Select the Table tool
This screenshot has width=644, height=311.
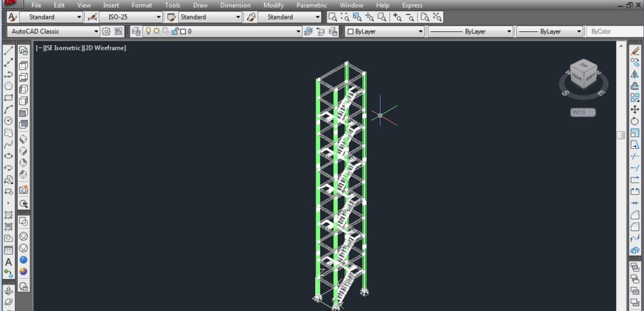coord(9,250)
